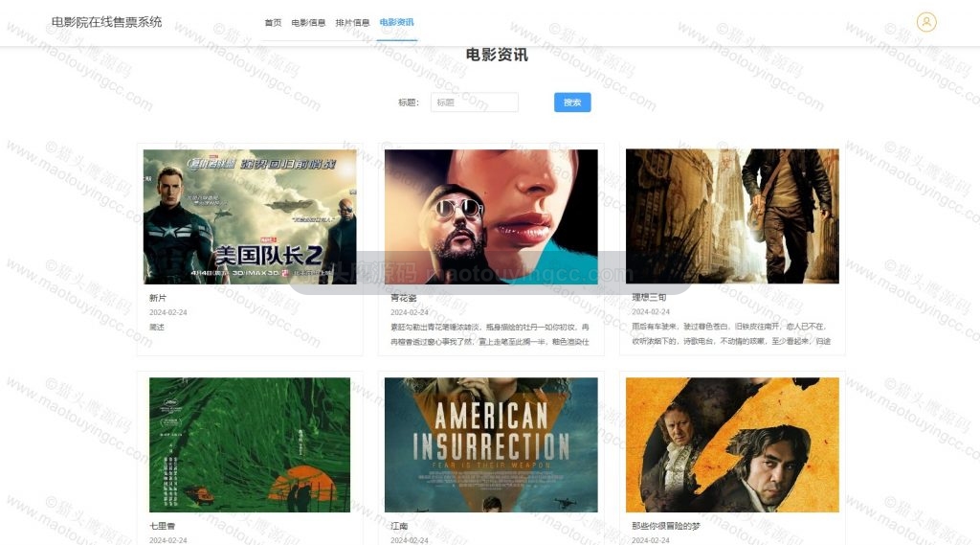Screen dimensions: 980x545
Task: Click the 江南 news title
Action: 399,526
